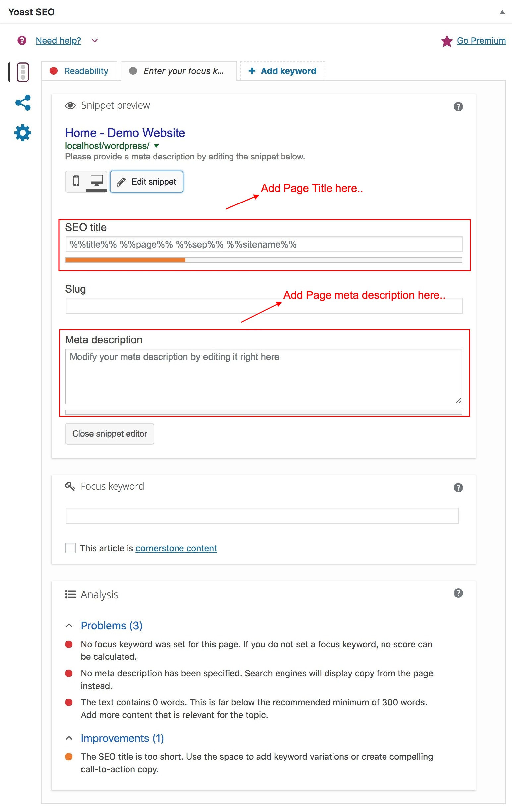
Task: Click the Close snippet editor button
Action: [x=109, y=434]
